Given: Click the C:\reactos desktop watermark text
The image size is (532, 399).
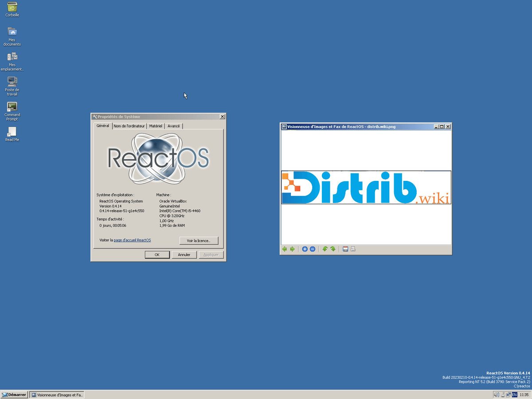Looking at the screenshot, I should (522, 386).
